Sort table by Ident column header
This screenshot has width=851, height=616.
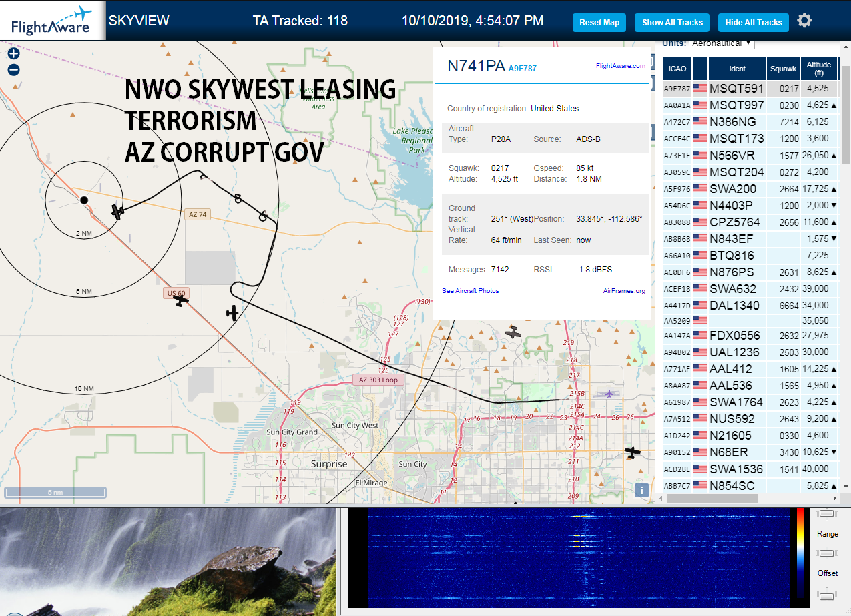pyautogui.click(x=737, y=69)
